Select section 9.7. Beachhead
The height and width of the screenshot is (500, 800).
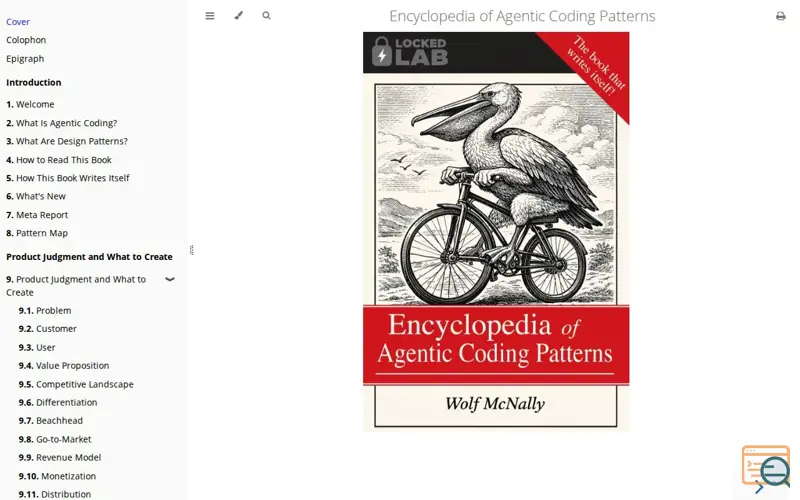coord(51,421)
